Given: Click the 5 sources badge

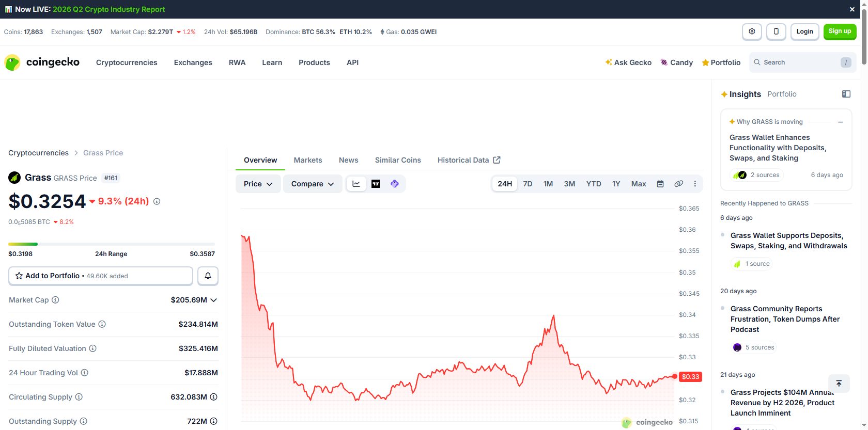Looking at the screenshot, I should click(754, 347).
